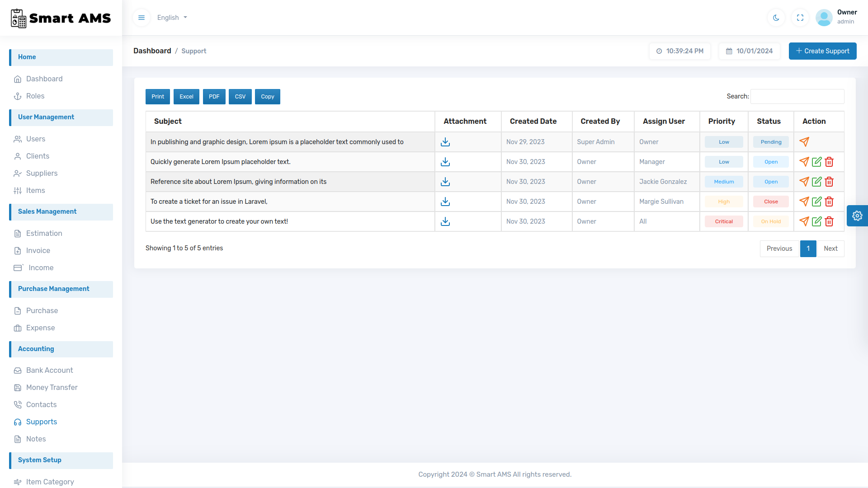Viewport: 868px width, 488px height.
Task: Go to Invoice in sidebar
Action: click(x=38, y=250)
